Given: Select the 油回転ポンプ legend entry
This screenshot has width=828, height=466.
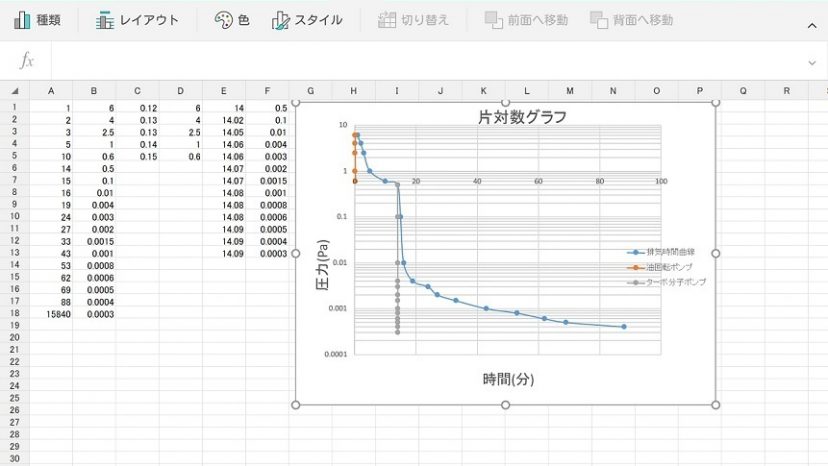Looking at the screenshot, I should [x=667, y=267].
